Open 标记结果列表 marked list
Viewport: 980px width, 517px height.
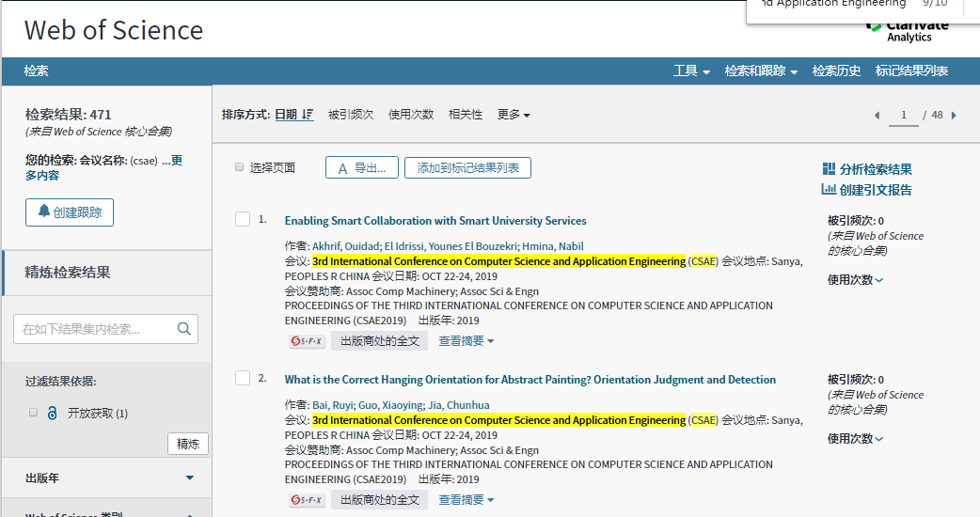tap(911, 71)
